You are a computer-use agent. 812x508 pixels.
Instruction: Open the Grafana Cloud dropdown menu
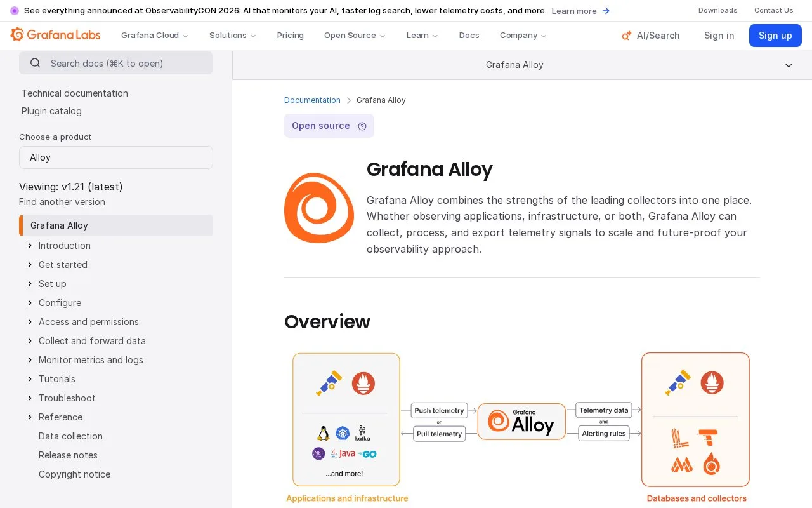click(x=154, y=36)
